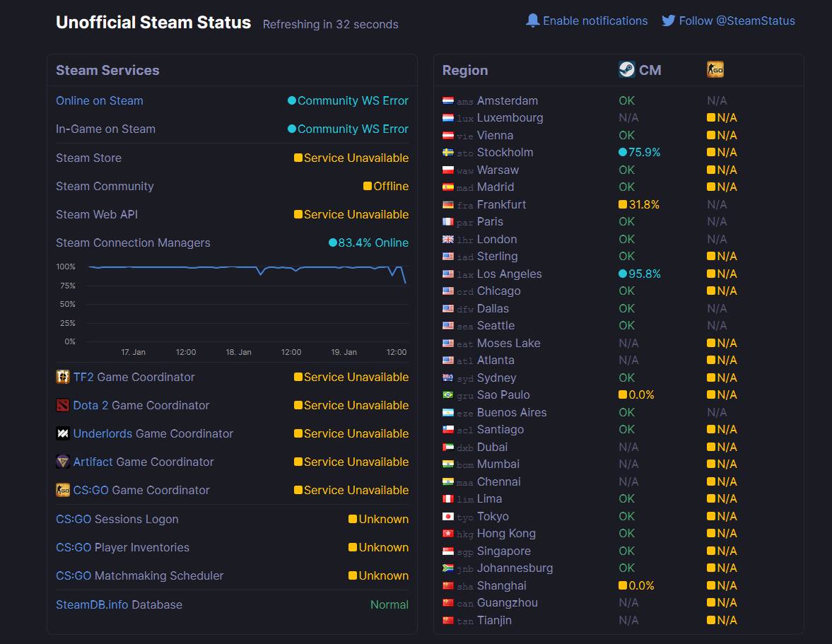The image size is (832, 644).
Task: Open CS:GO Player Inventories link
Action: tap(122, 547)
